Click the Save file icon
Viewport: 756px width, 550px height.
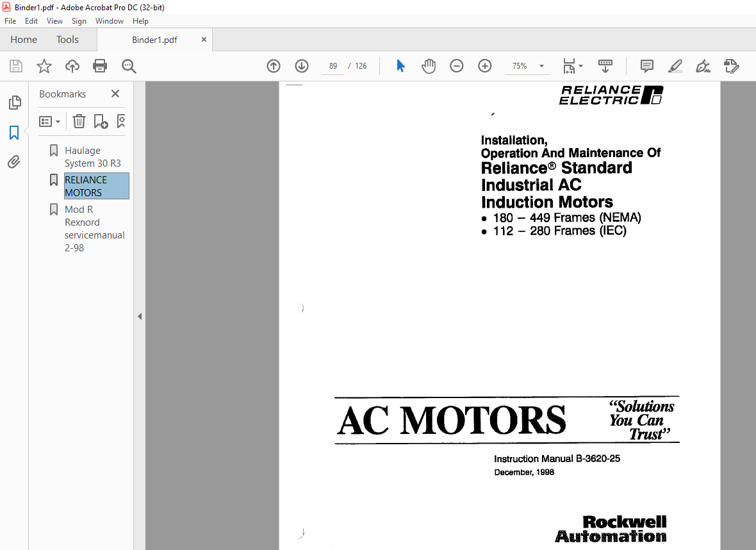coord(16,66)
